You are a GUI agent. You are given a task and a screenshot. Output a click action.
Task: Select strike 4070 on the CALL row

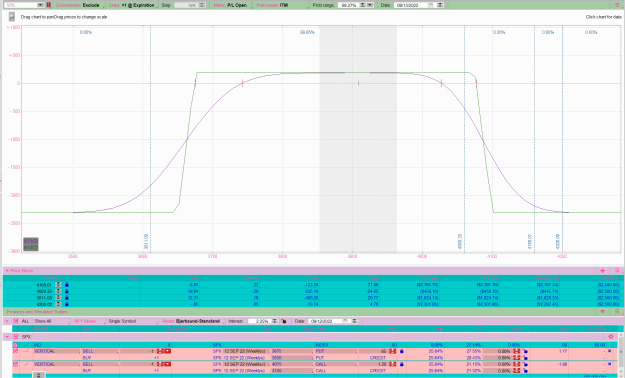292,364
